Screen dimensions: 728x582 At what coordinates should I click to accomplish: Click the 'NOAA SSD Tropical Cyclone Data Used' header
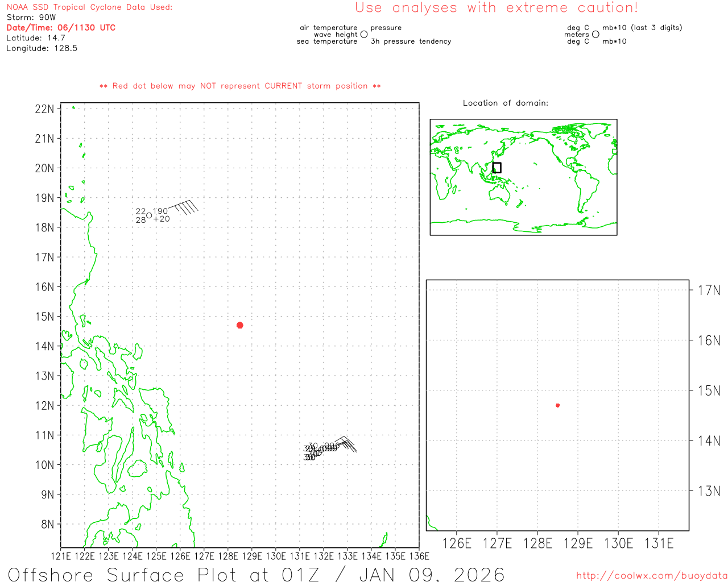click(89, 7)
